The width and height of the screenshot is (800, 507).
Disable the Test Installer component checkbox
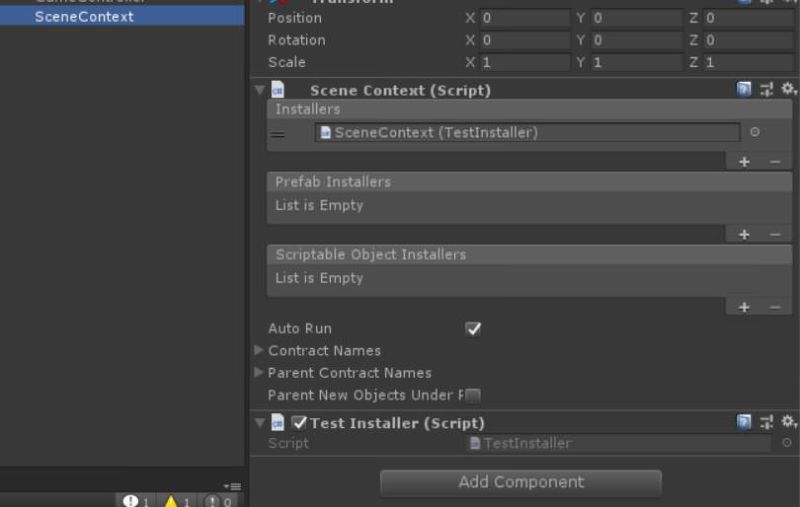pyautogui.click(x=299, y=422)
